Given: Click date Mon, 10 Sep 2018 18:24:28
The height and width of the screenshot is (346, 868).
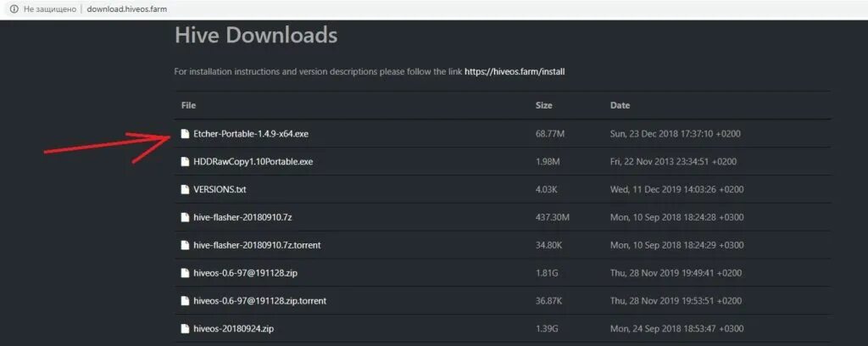Looking at the screenshot, I should 676,218.
